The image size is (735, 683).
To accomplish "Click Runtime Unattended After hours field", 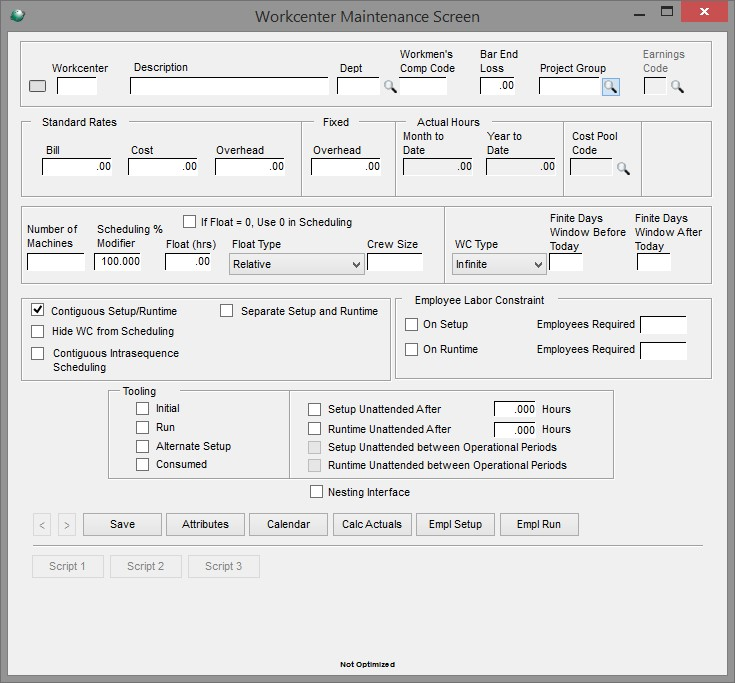I will [x=515, y=430].
